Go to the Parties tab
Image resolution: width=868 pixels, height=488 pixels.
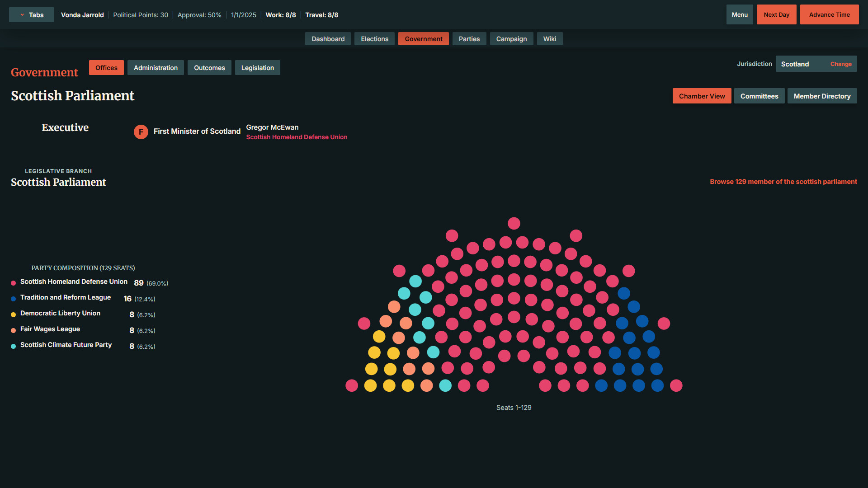469,39
